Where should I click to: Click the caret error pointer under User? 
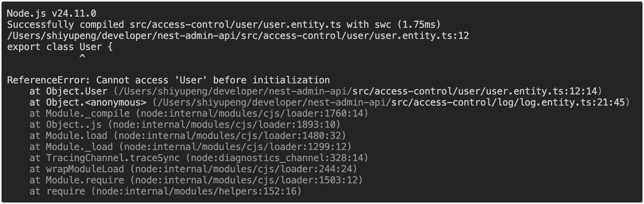[82, 58]
